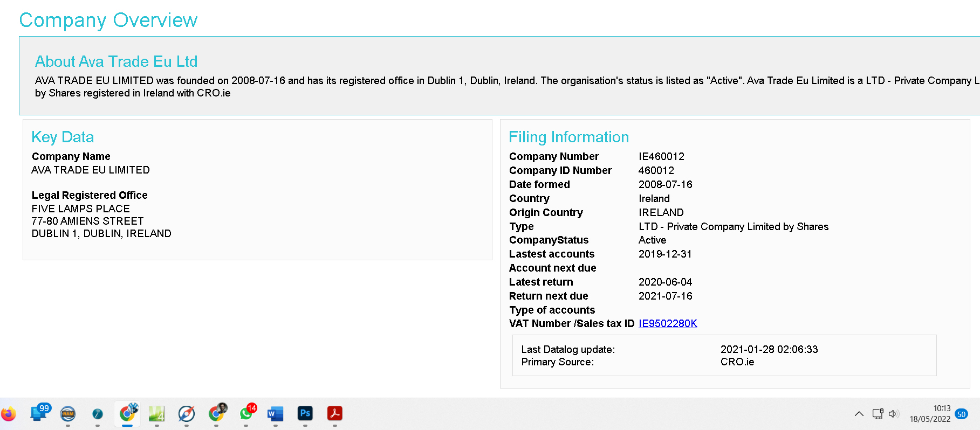
Task: Click the Account next due label
Action: click(x=553, y=268)
